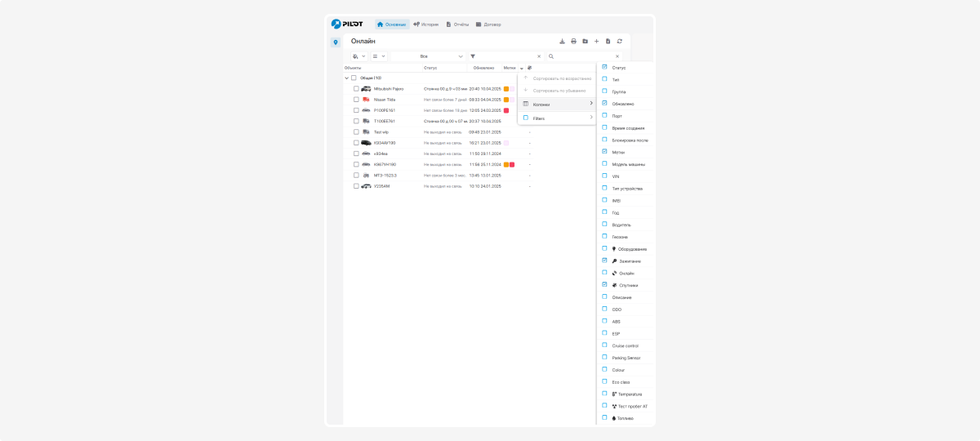Switch to the Отчёты tab
Screen dimensions: 980x441
point(457,24)
